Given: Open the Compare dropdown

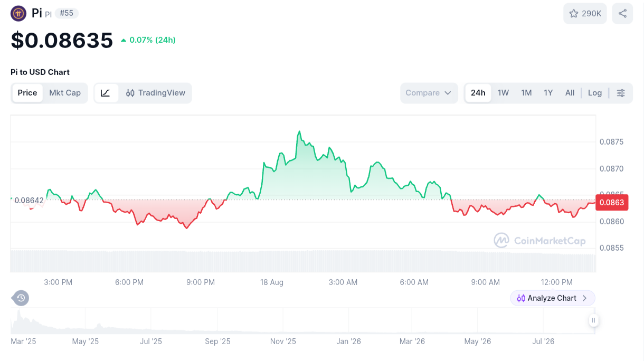Looking at the screenshot, I should 429,93.
